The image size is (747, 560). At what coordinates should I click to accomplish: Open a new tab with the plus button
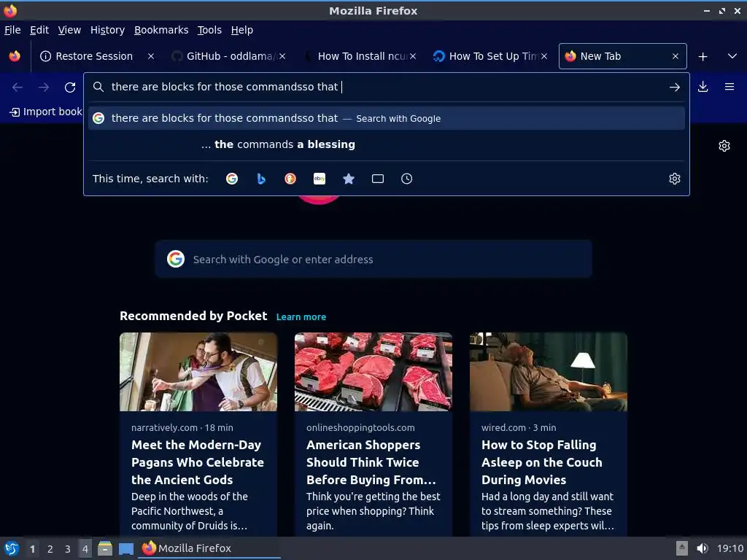(703, 57)
